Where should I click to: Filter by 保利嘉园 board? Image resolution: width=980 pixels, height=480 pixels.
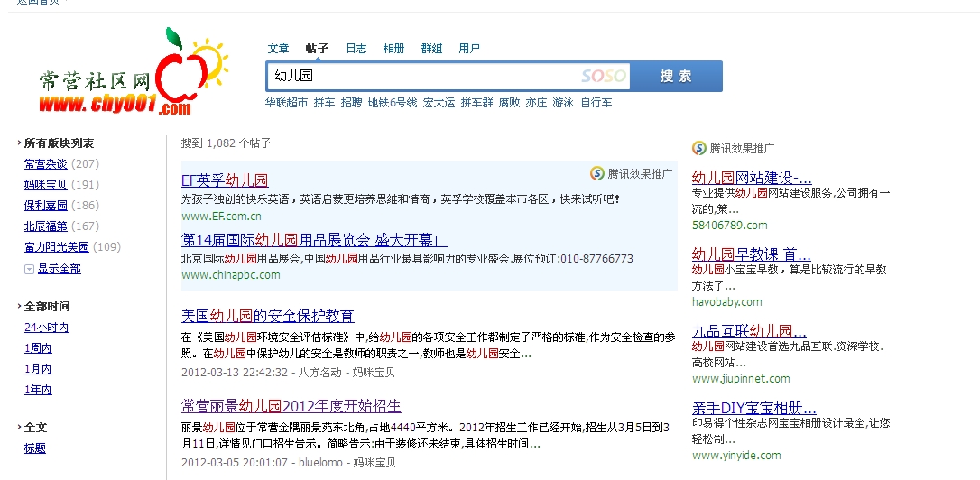(46, 205)
